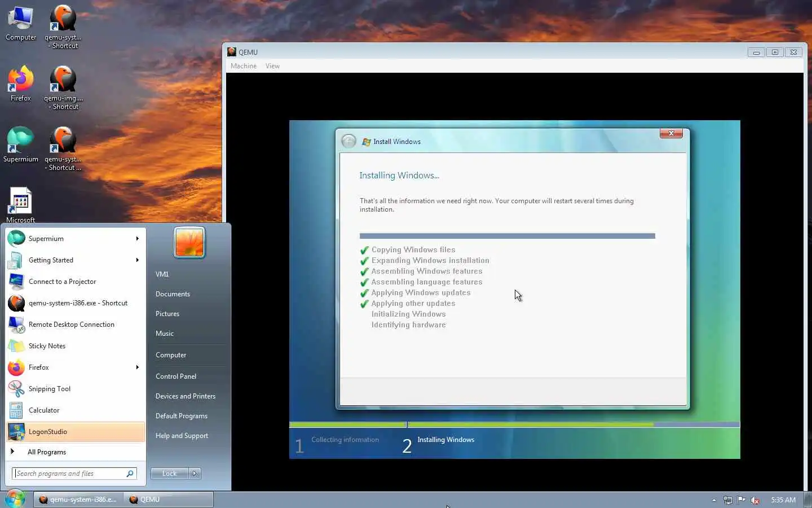Screen dimensions: 812x508
Task: Expand the Getting Started jump list arrow
Action: 137,260
